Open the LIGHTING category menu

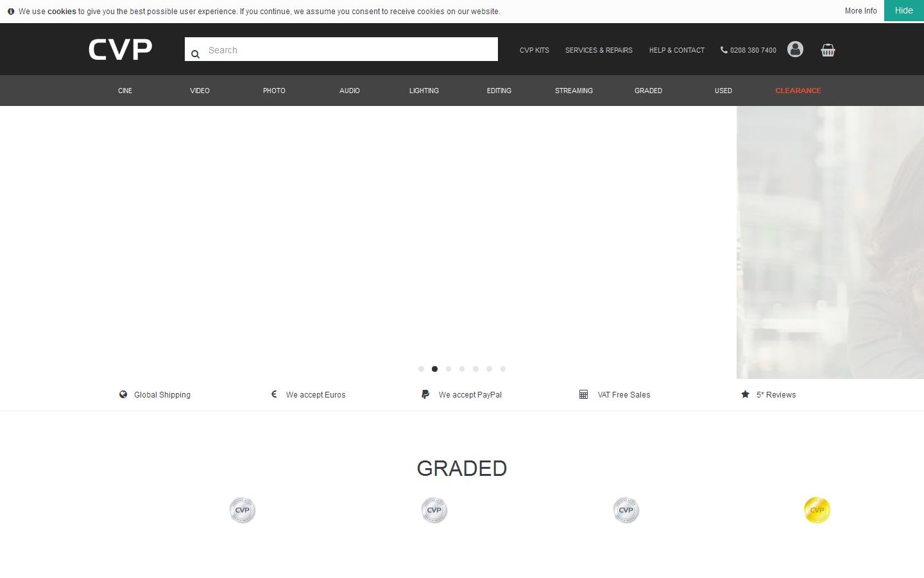tap(424, 91)
